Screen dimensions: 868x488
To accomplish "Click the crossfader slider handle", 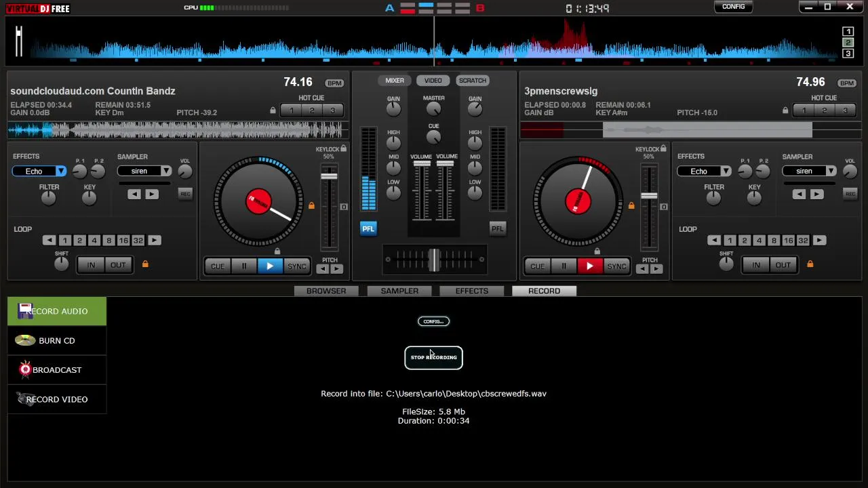I will click(x=433, y=260).
